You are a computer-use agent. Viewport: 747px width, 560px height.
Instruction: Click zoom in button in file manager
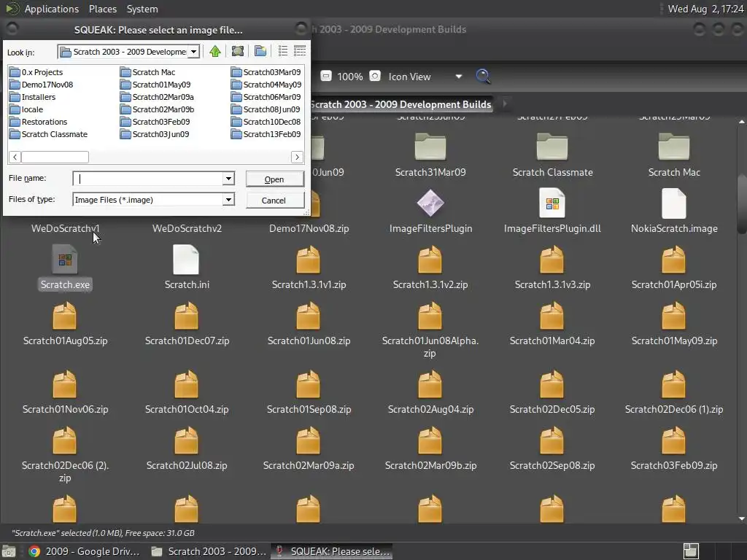tap(375, 76)
